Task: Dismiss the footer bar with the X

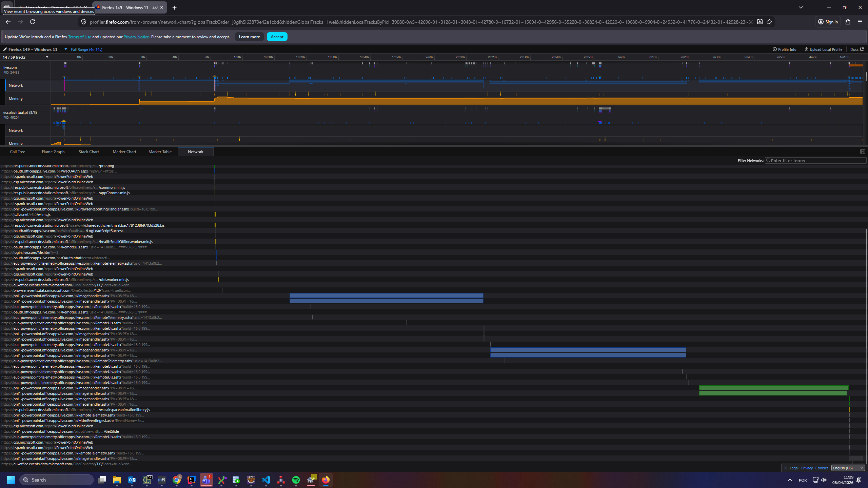Action: (785, 468)
